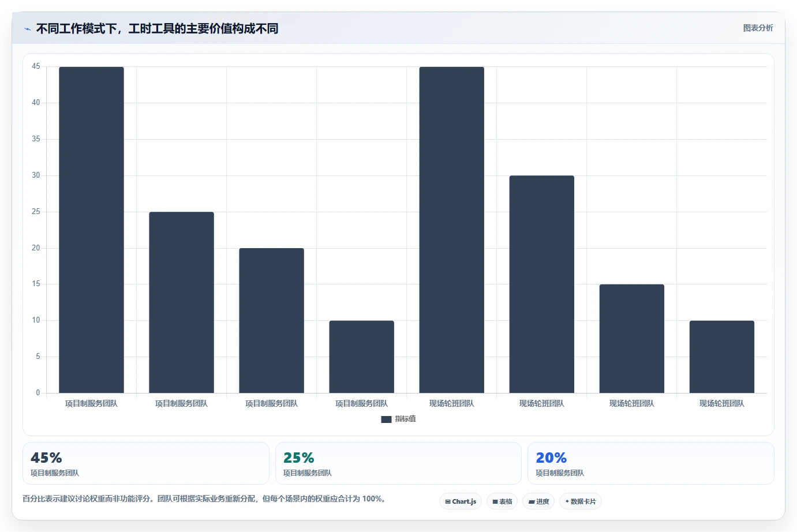Toggle the 指标值 legend item

pos(398,419)
